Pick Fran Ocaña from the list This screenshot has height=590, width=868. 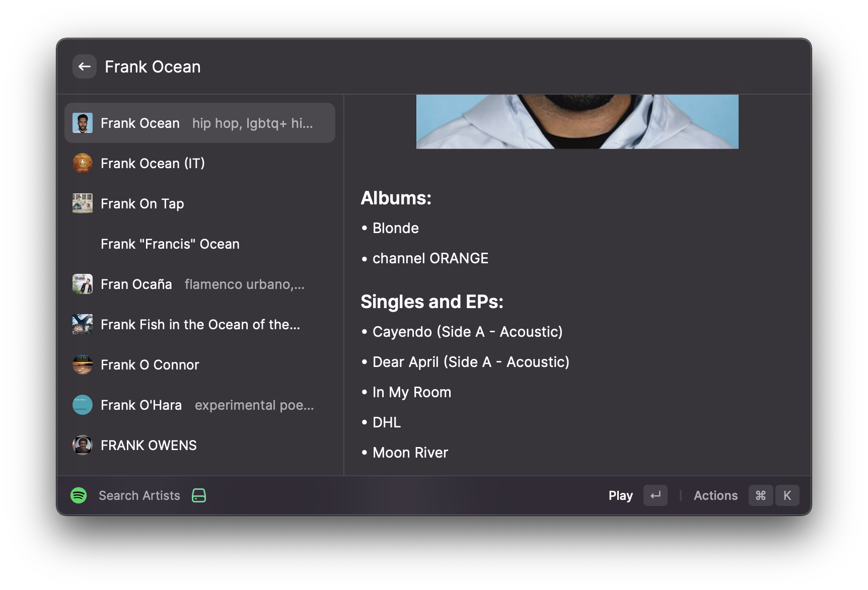point(200,284)
